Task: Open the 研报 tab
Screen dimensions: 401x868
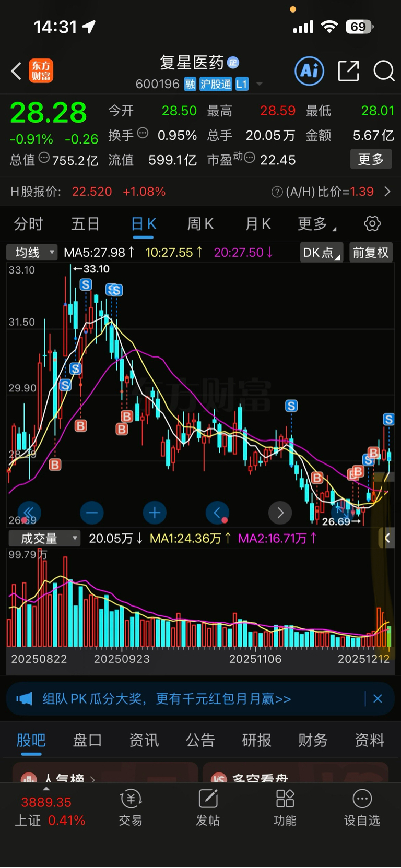Action: coord(256,740)
